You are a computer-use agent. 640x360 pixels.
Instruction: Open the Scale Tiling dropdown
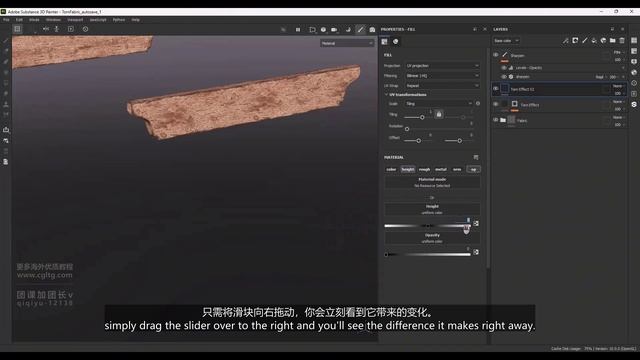pyautogui.click(x=439, y=104)
